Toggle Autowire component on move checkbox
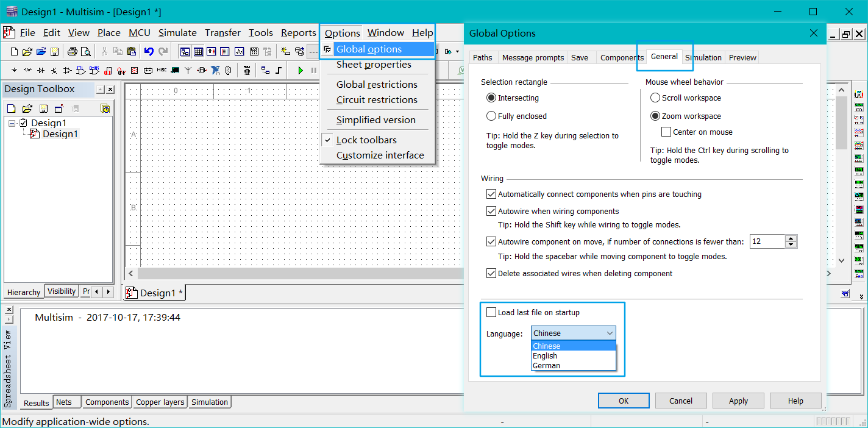The image size is (868, 428). tap(491, 241)
